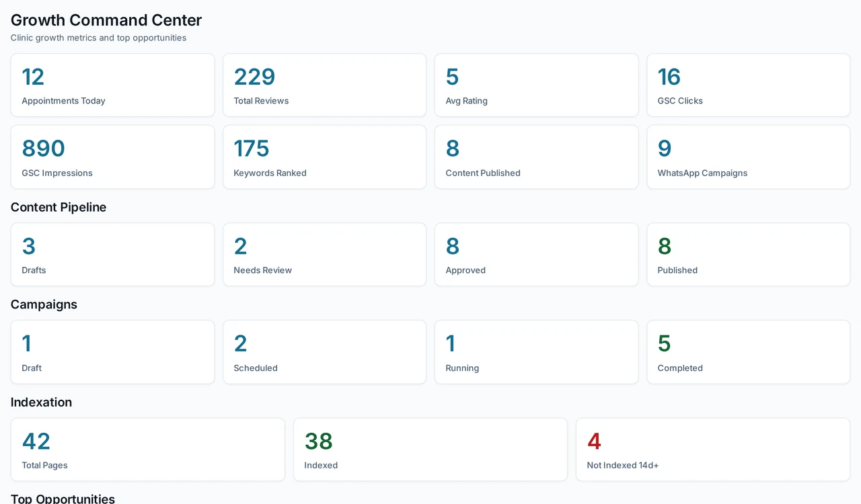This screenshot has height=504, width=861.
Task: Click the Campaigns section heading
Action: click(x=44, y=304)
